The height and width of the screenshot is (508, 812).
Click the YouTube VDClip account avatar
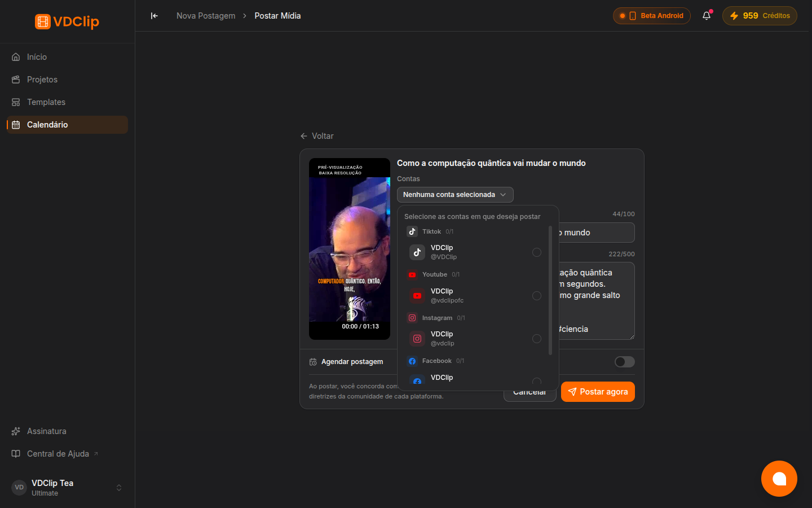coord(417,296)
